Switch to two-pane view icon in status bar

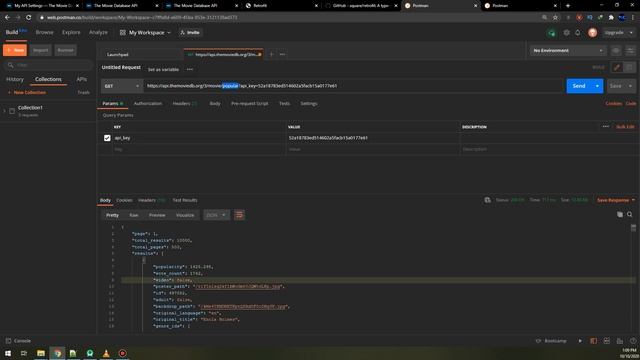coord(607,341)
